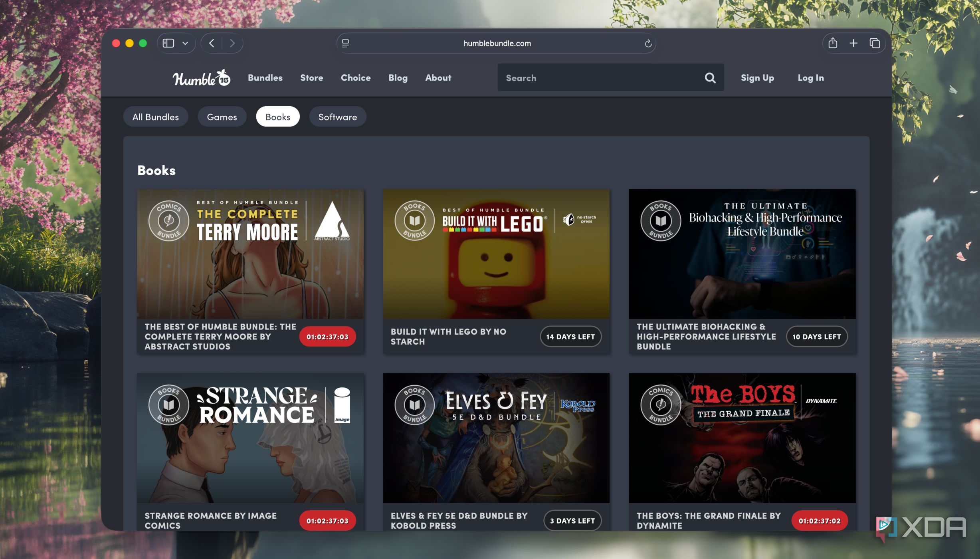Click the Humble Bundle logo
The height and width of the screenshot is (559, 980).
pos(201,78)
